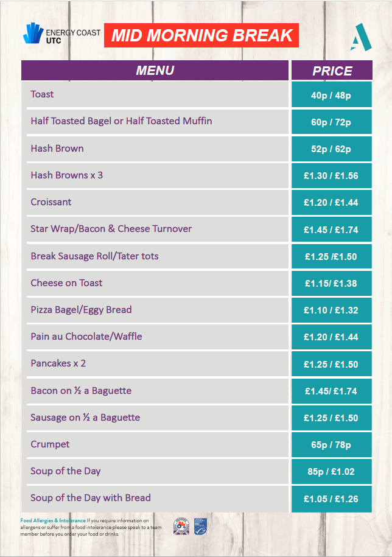Click the Toast menu row
Screen dimensions: 392x557
pos(155,94)
